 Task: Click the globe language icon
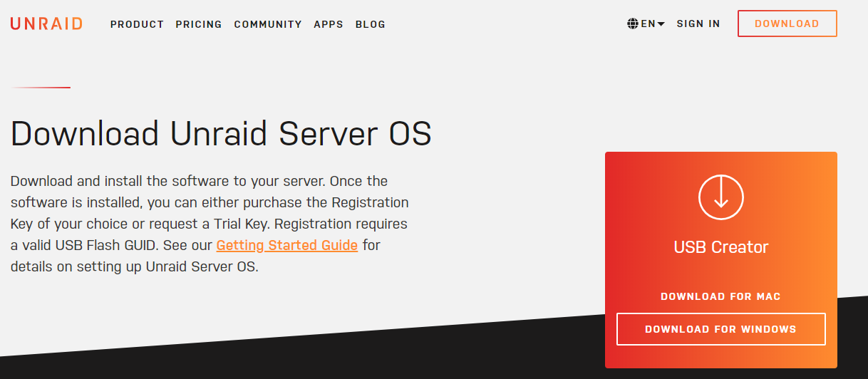pos(633,24)
